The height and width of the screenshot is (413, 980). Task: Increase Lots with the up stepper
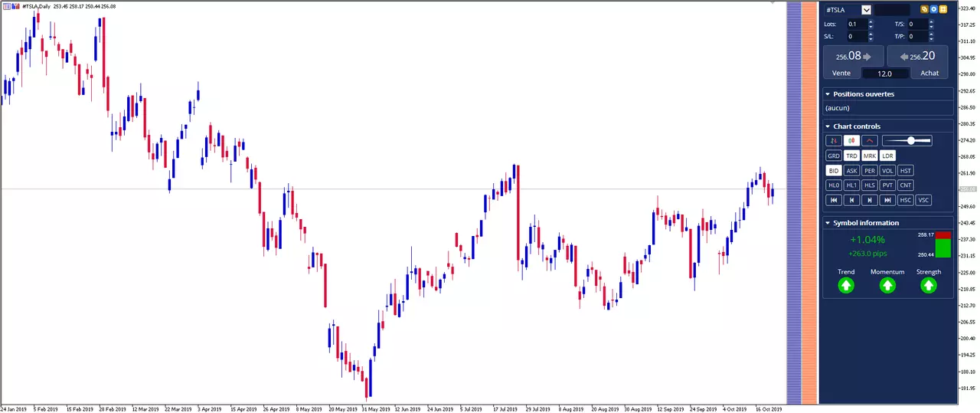(x=871, y=22)
